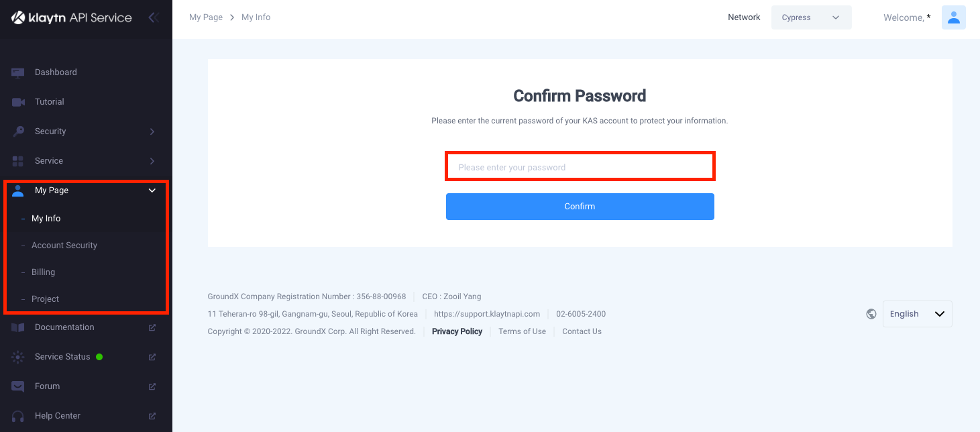Click the Forum message icon
The image size is (980, 432).
(18, 386)
